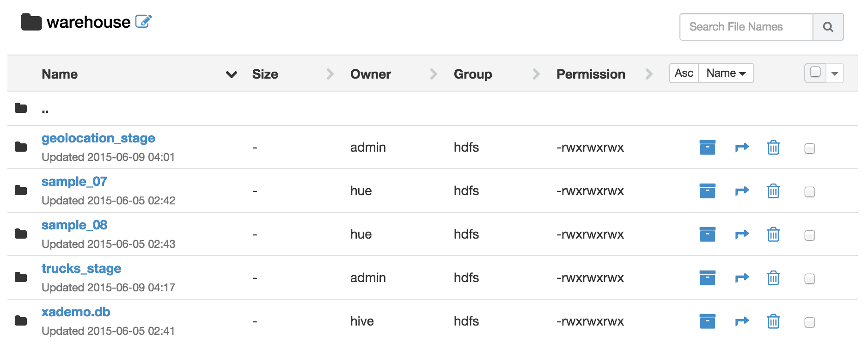Image resolution: width=868 pixels, height=357 pixels.
Task: Delete the sample_08 folder with trash icon
Action: pos(773,234)
